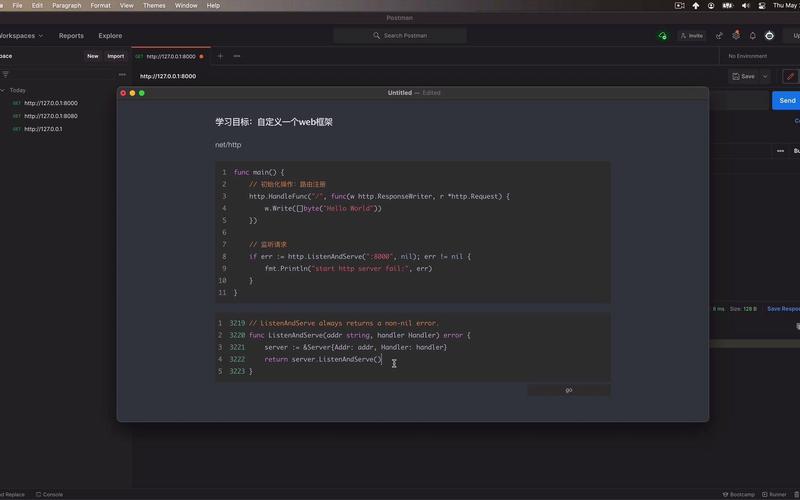Open the No Environment dropdown
The width and height of the screenshot is (800, 500).
click(x=747, y=56)
